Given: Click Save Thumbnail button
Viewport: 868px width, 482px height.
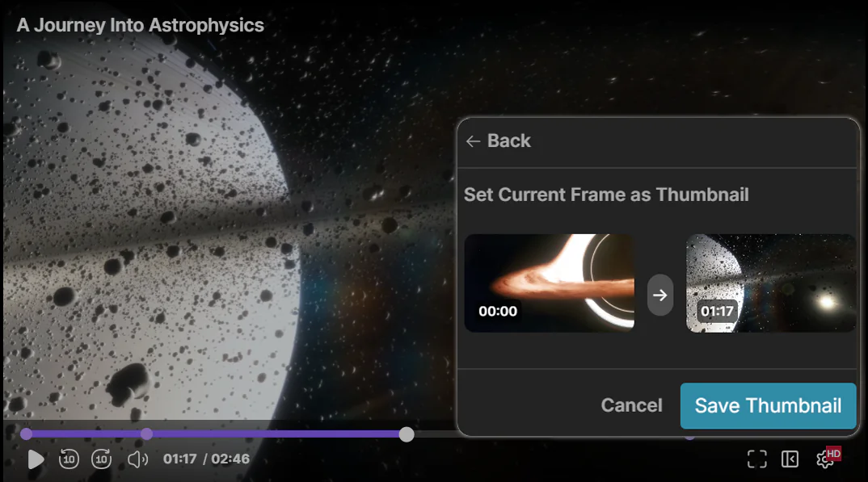Looking at the screenshot, I should (768, 406).
